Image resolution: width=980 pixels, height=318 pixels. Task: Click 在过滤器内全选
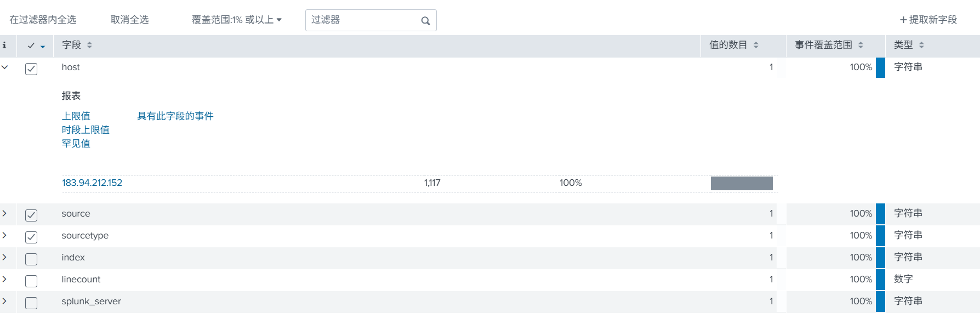(43, 20)
